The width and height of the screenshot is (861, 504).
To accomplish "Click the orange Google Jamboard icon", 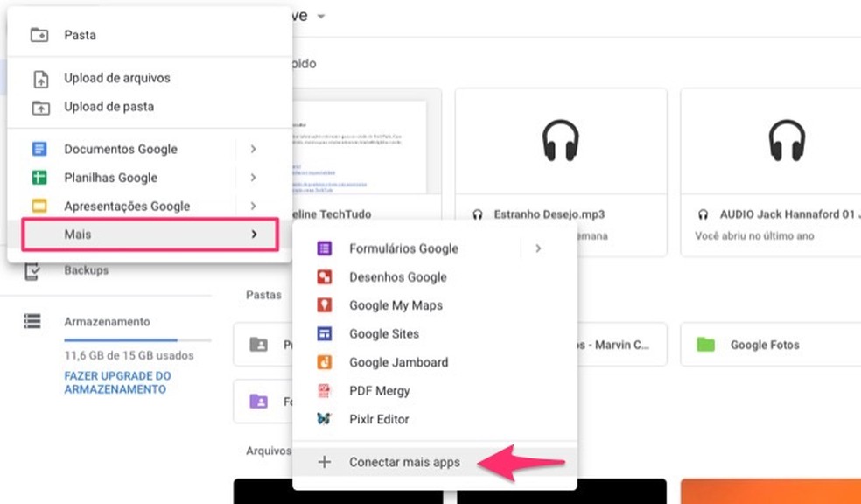I will tap(324, 362).
